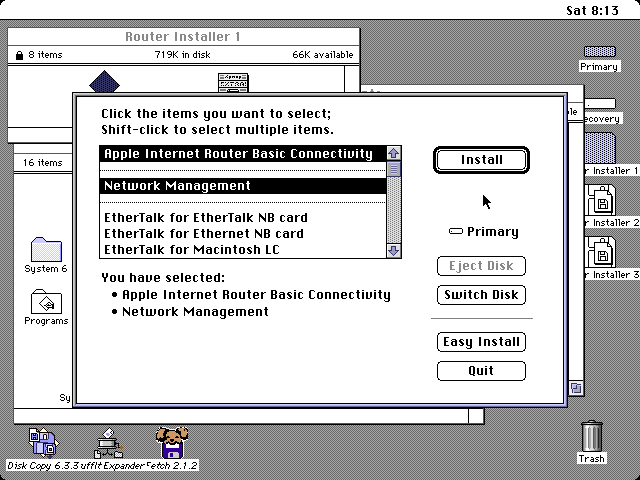Quit the installer
Screen dimensions: 640x480
tap(481, 371)
